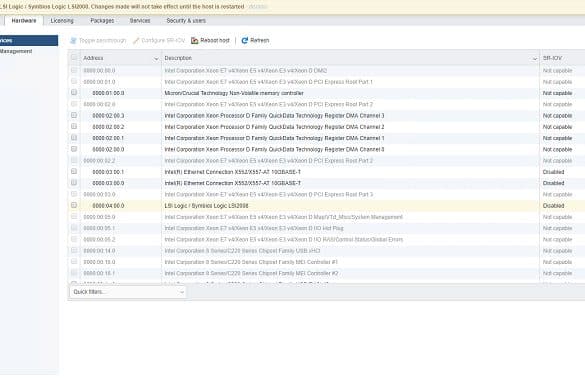
Task: Select the Micron/Crucial Non-Volatile memory controller description
Action: (x=234, y=93)
